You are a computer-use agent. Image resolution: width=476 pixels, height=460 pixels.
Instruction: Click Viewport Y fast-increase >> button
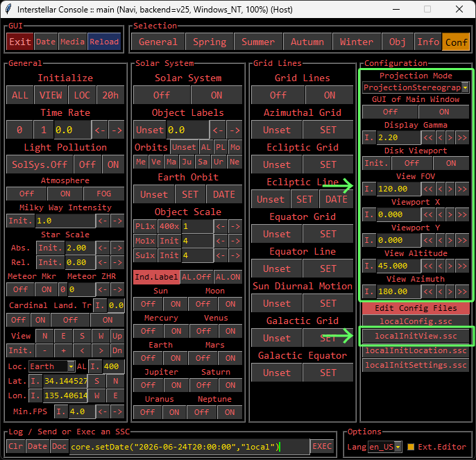(x=462, y=240)
